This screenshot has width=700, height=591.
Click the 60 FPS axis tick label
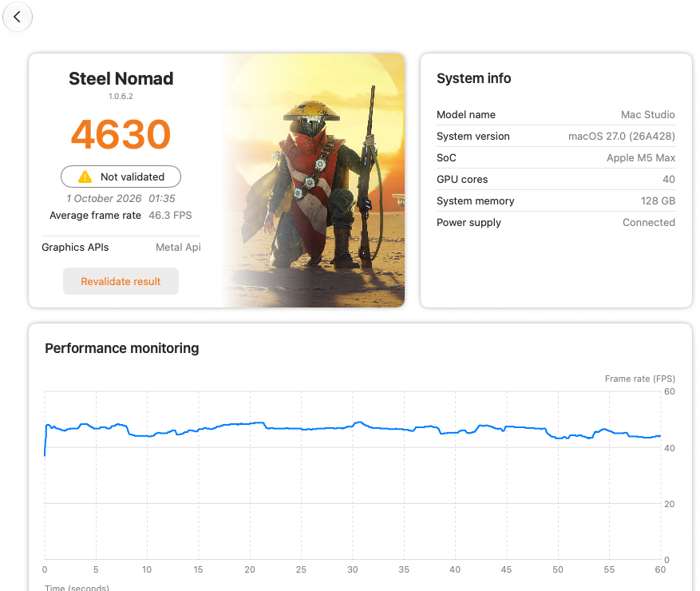click(669, 392)
